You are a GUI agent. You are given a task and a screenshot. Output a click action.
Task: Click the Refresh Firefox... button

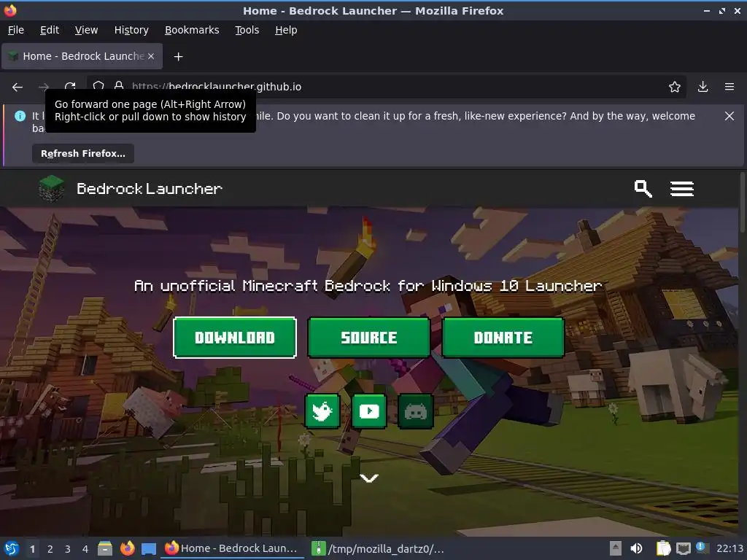click(x=83, y=154)
